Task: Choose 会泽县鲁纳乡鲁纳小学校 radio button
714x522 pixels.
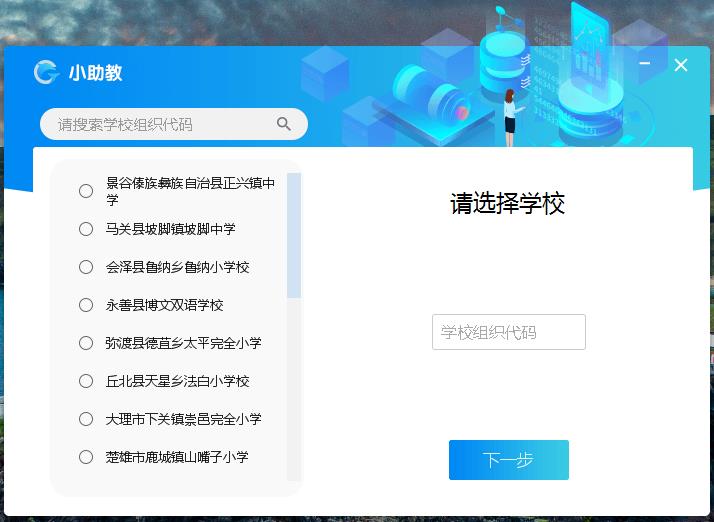Action: (x=86, y=267)
